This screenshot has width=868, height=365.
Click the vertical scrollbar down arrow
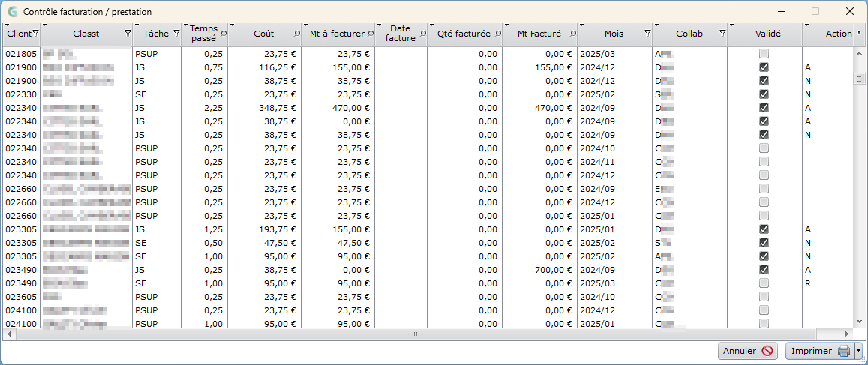tap(858, 320)
